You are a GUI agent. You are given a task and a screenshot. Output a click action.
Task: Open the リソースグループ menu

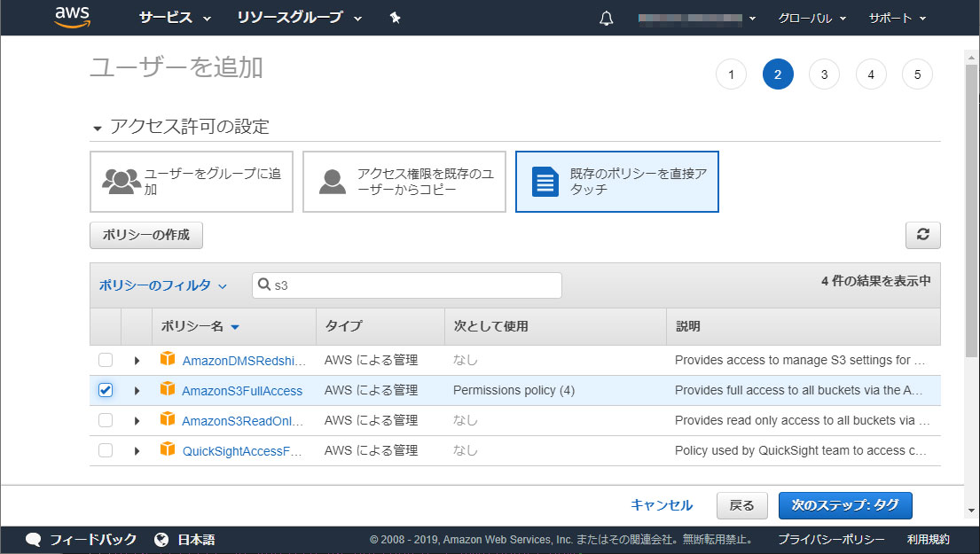[299, 19]
